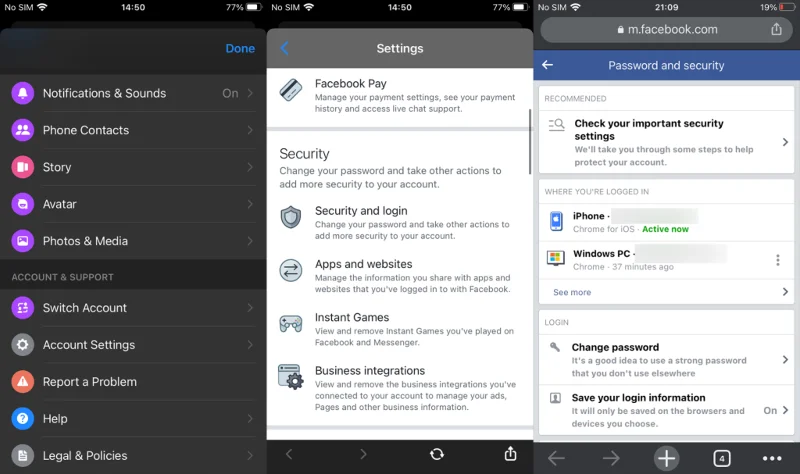Open Report a Problem row

coord(133,382)
